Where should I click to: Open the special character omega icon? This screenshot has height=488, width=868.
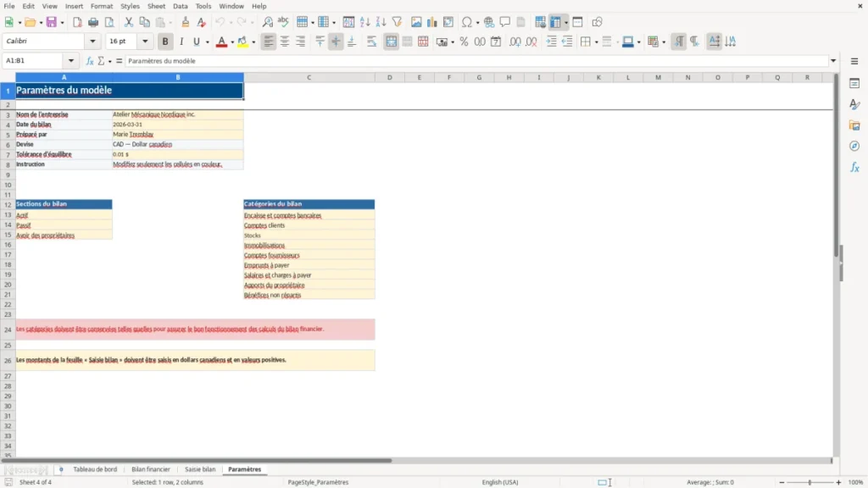tap(467, 22)
